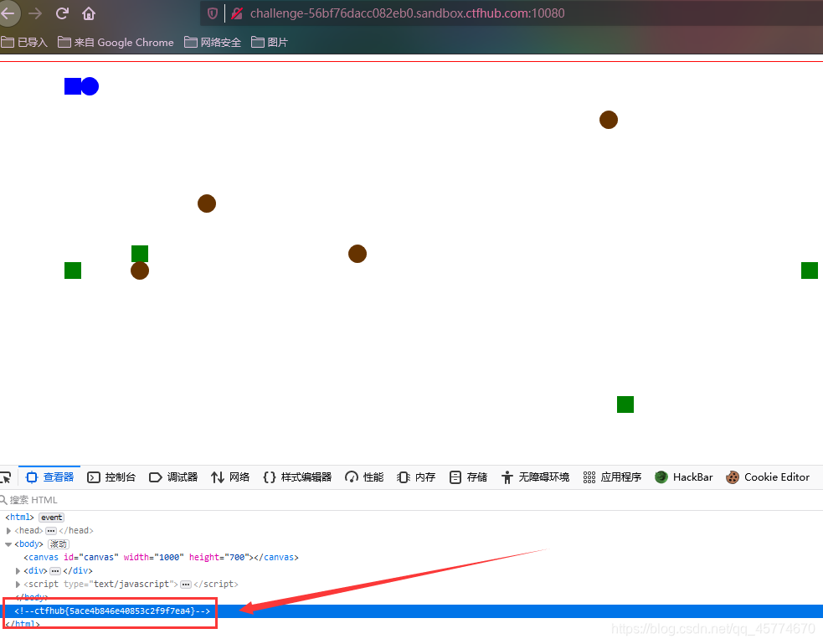Screen dimensions: 823x644
Task: Open the 内存 memory tab
Action: 416,477
